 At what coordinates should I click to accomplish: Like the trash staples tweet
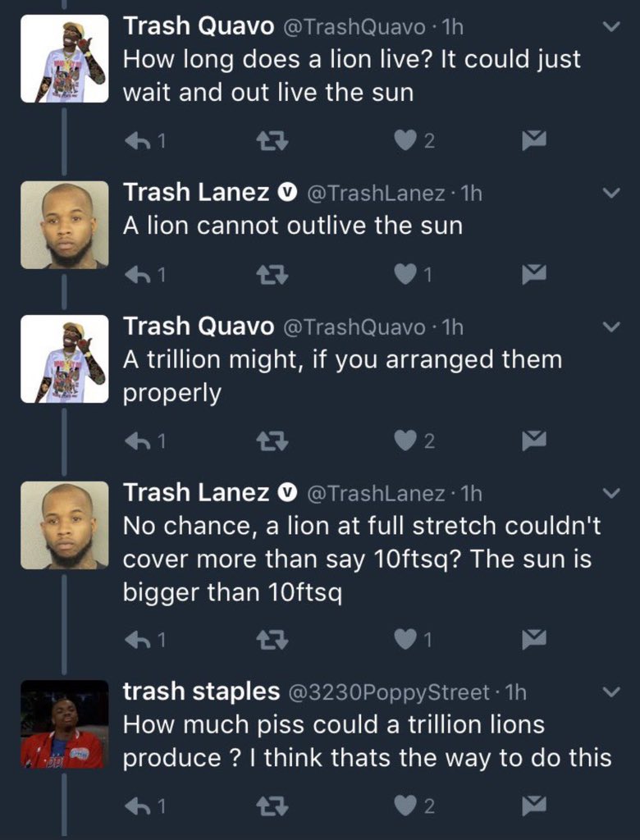click(406, 806)
